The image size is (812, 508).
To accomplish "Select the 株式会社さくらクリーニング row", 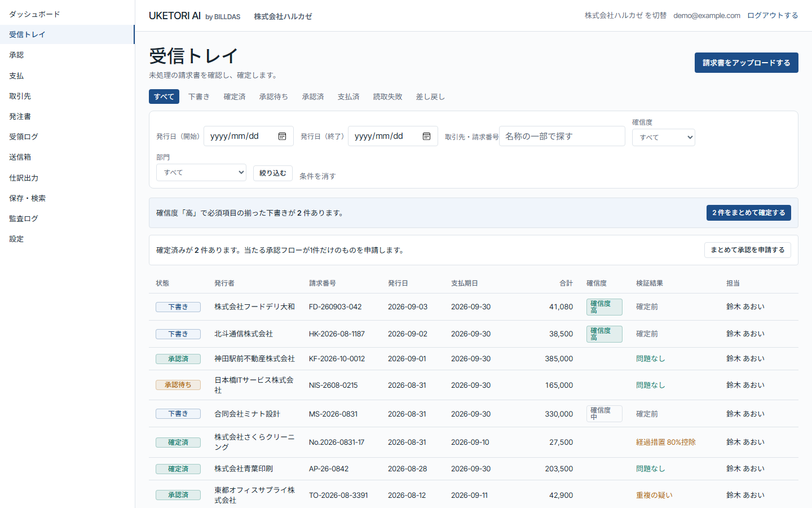I will pos(474,443).
